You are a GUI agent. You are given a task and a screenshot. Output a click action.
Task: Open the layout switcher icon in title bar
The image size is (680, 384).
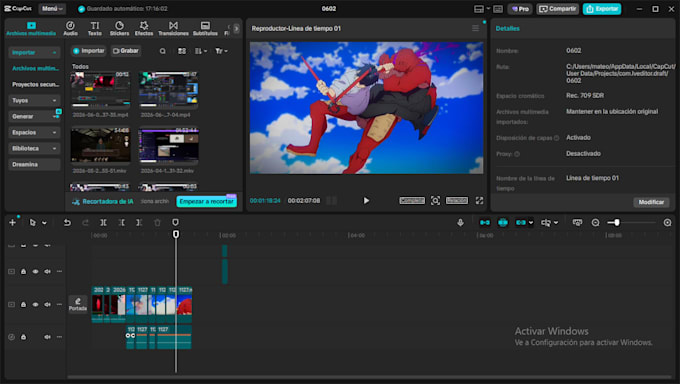tap(479, 9)
